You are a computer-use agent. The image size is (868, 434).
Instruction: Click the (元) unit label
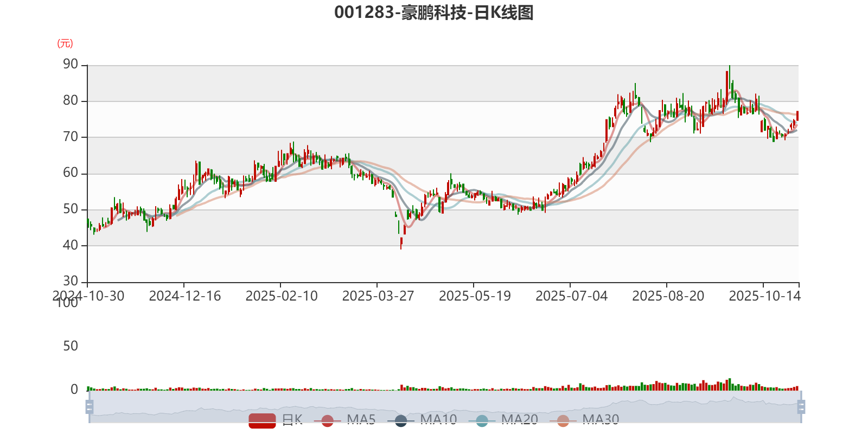pos(65,43)
